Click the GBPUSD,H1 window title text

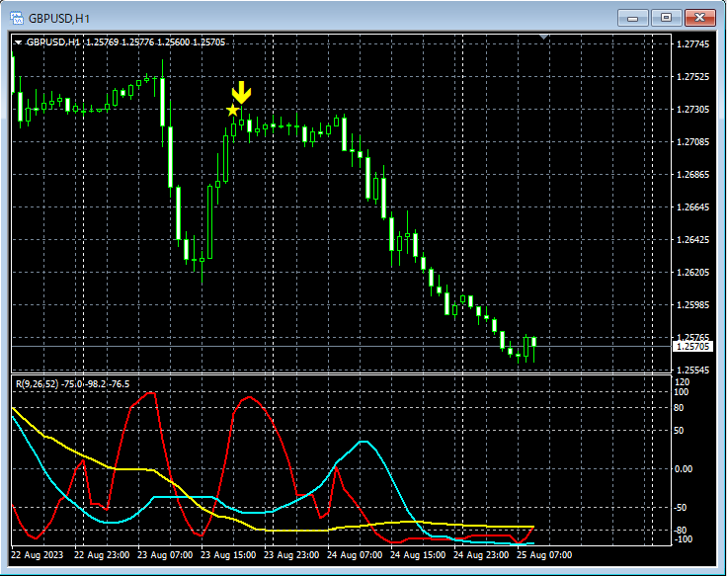[x=59, y=18]
